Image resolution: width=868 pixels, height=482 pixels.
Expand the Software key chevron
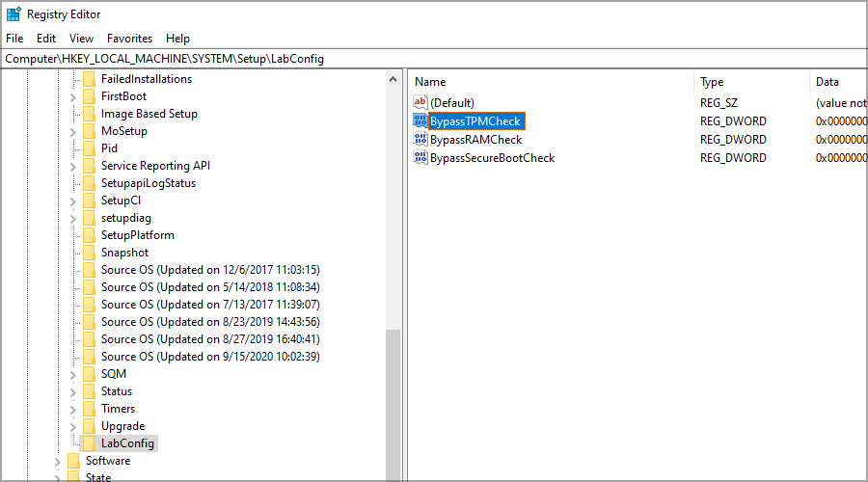point(58,461)
